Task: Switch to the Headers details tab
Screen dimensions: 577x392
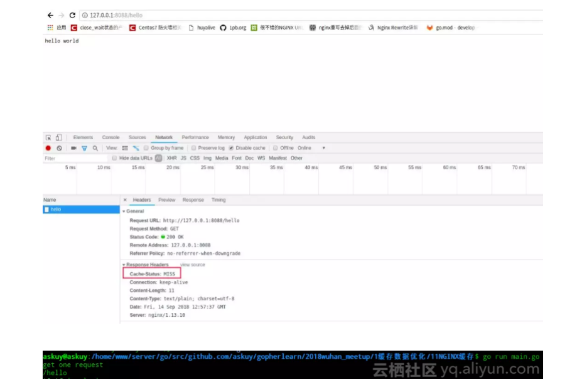Action: (x=142, y=200)
